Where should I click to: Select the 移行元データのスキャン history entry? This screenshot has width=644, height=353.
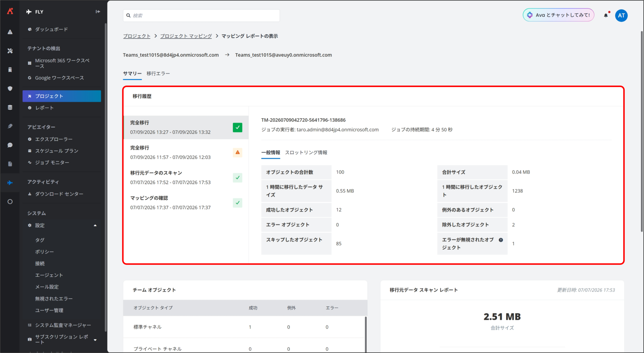186,178
